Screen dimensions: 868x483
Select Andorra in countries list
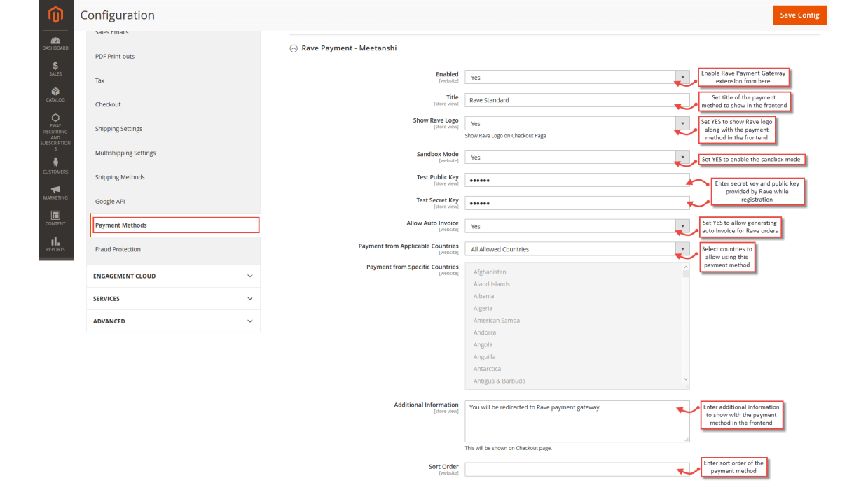(x=485, y=332)
